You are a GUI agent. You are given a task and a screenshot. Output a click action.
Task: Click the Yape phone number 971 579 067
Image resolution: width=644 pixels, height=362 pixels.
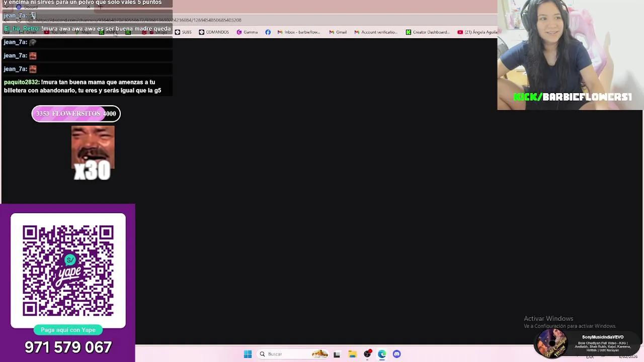68,347
